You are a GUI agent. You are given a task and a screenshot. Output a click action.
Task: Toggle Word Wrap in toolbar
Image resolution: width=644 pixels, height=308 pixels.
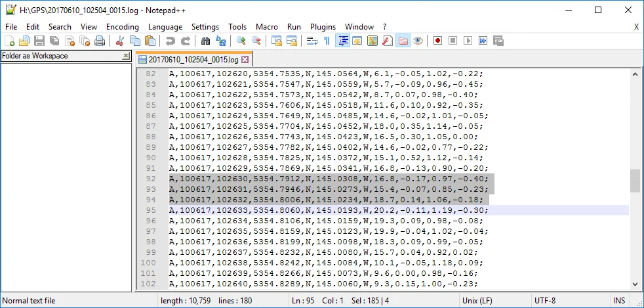(x=312, y=41)
